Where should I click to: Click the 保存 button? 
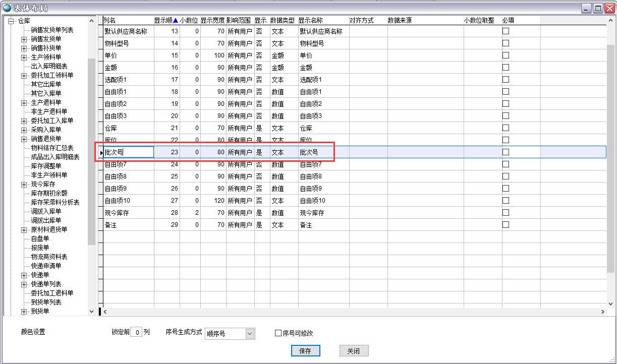[x=305, y=351]
